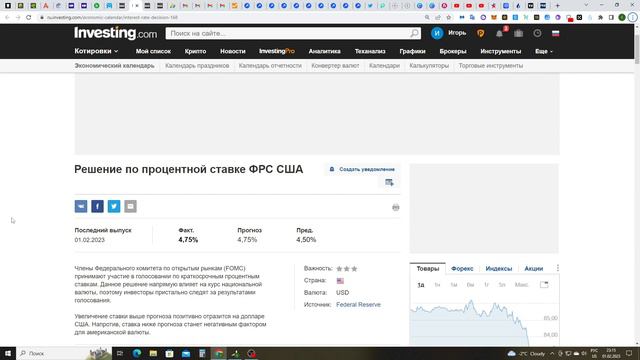Share on Facebook icon

click(97, 206)
